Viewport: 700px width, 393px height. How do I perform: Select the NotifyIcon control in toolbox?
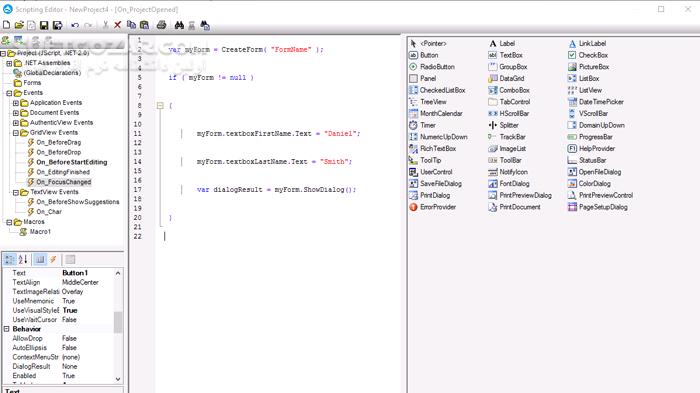[508, 171]
